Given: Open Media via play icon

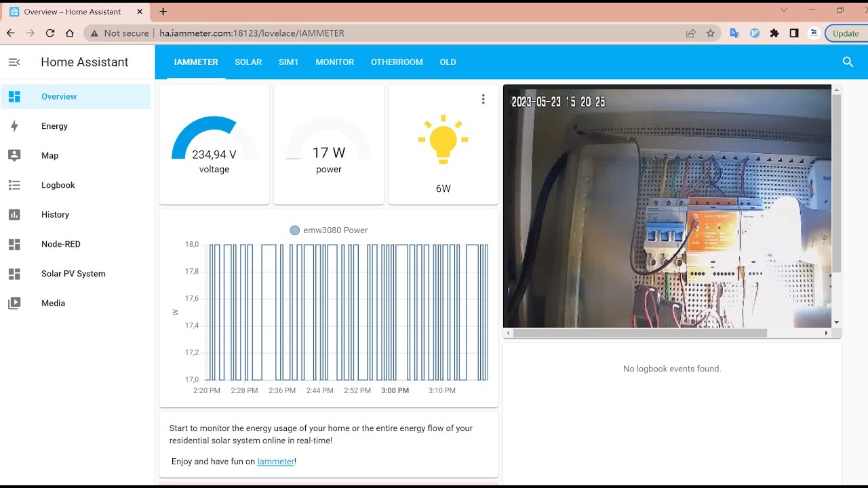Looking at the screenshot, I should (14, 303).
